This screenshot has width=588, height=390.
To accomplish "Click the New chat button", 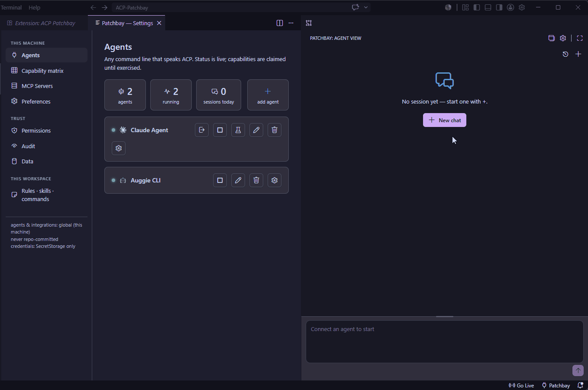I will point(445,120).
